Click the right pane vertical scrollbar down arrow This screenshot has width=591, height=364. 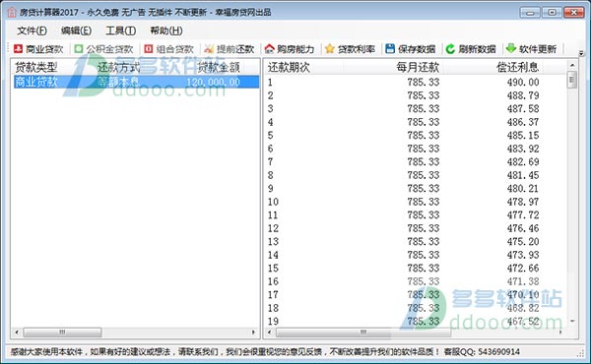(572, 321)
